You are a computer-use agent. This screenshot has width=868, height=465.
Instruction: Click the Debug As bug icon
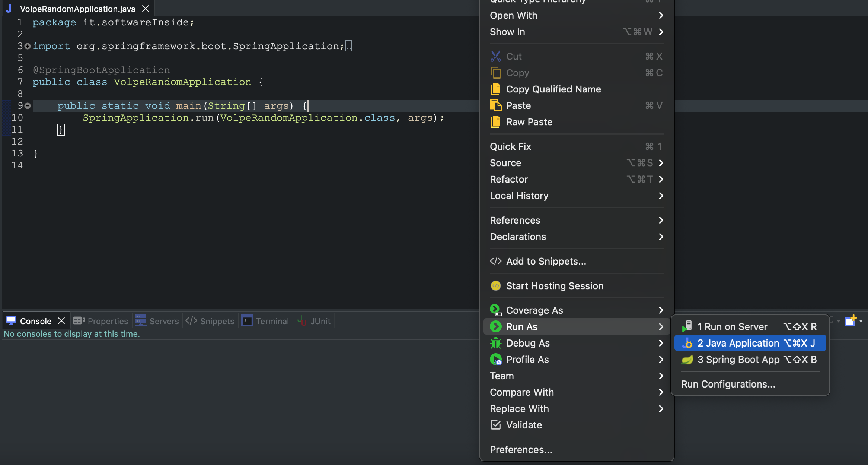point(496,343)
